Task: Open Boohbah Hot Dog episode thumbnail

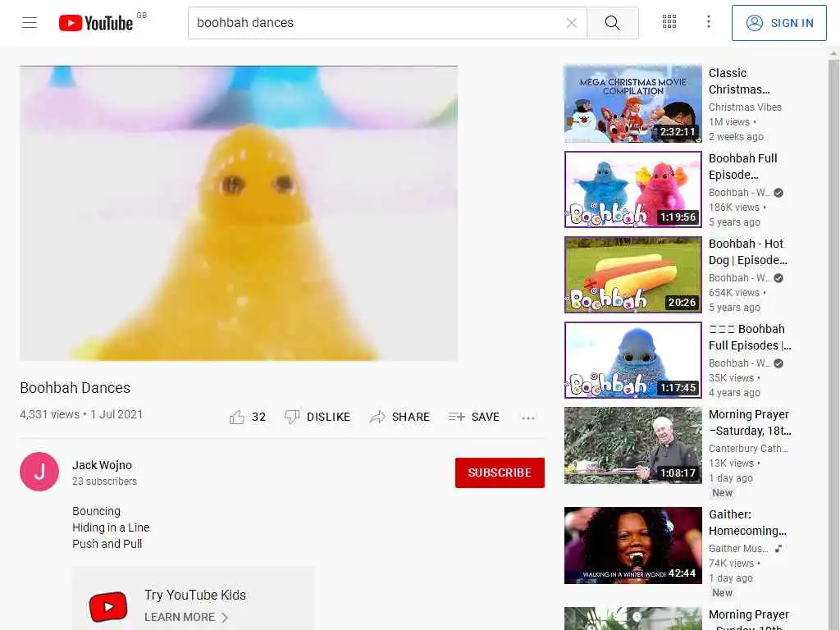Action: point(632,275)
